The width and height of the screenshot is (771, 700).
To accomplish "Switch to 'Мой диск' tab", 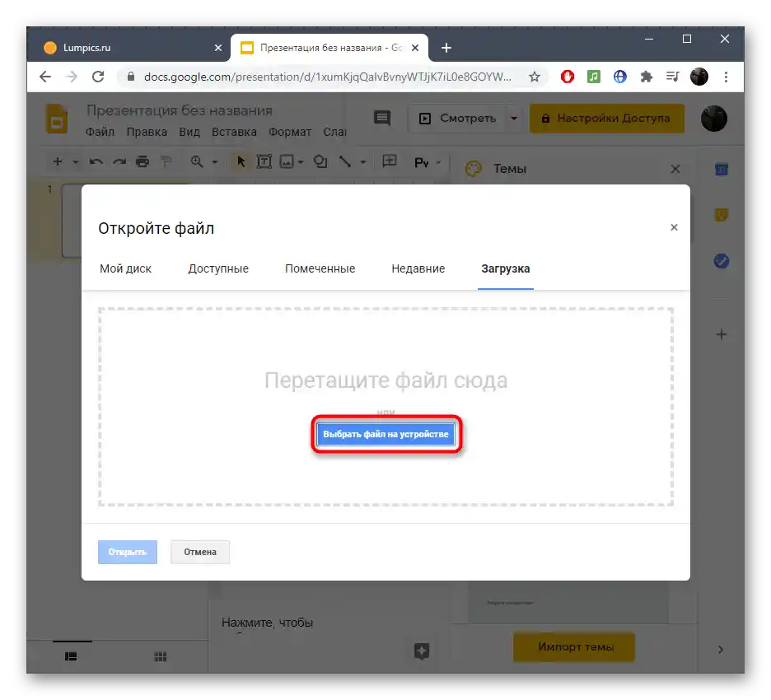I will (125, 269).
